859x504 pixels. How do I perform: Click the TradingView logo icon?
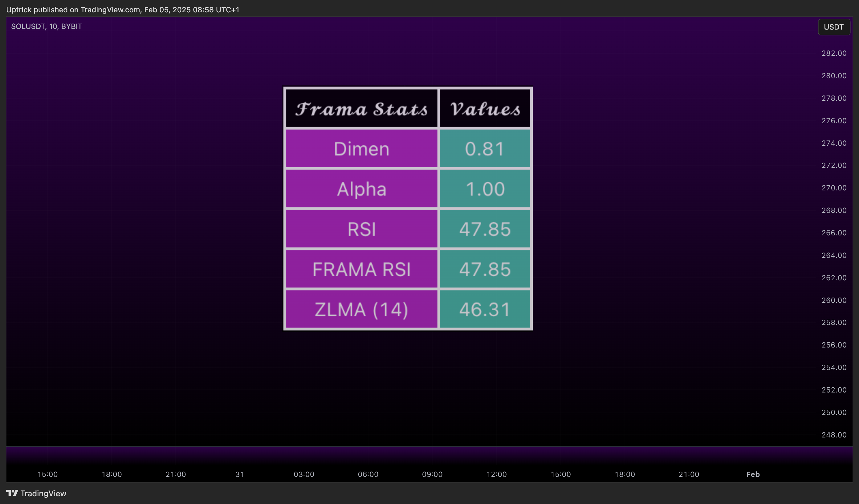point(12,493)
